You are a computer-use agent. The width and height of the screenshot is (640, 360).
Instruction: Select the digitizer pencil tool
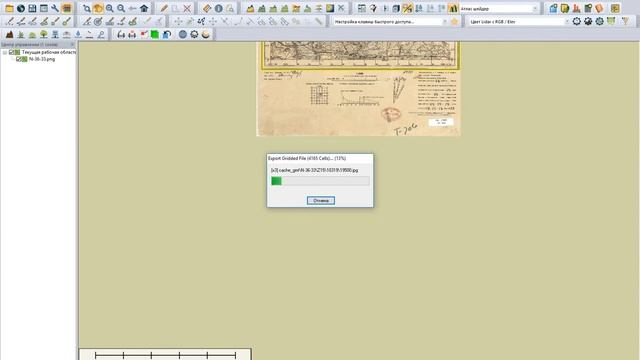pos(164,8)
